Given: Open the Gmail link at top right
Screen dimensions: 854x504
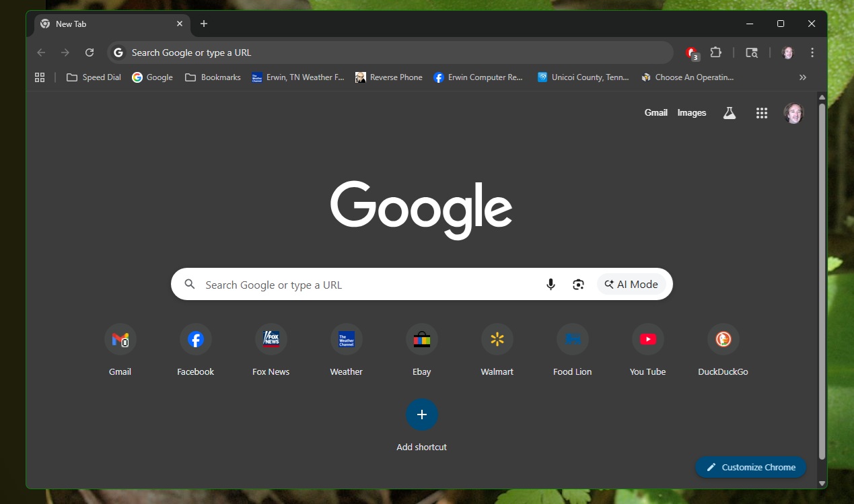Looking at the screenshot, I should click(x=655, y=113).
